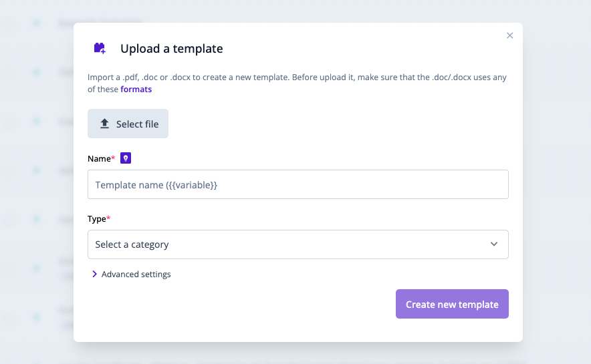Tick the second checkbox in the background list
The height and width of the screenshot is (364, 591).
[x=9, y=73]
